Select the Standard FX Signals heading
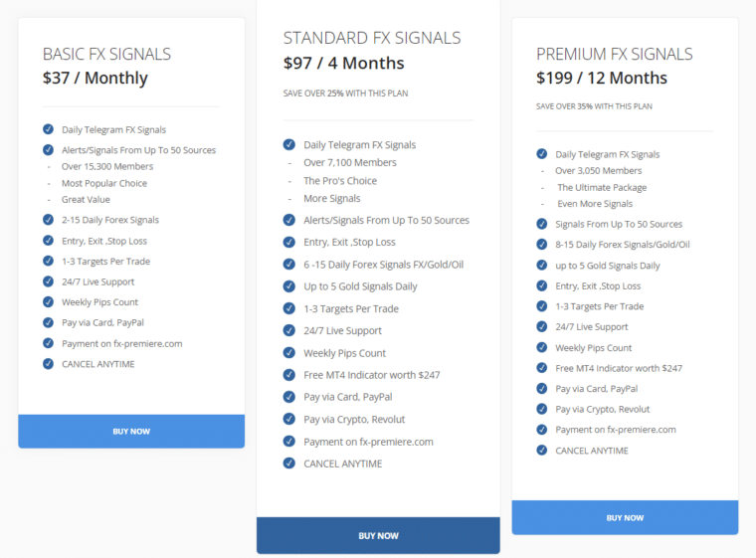The width and height of the screenshot is (756, 558). coord(372,39)
